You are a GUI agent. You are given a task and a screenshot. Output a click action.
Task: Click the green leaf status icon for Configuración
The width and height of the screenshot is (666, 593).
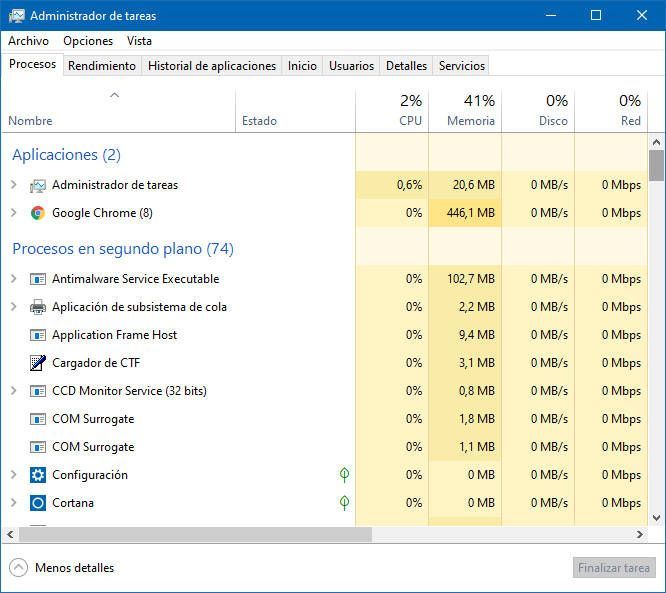coord(344,474)
